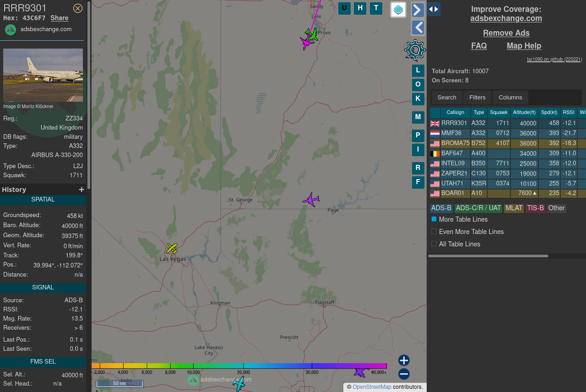Sort table by RSSI column
The image size is (586, 392).
coord(569,113)
